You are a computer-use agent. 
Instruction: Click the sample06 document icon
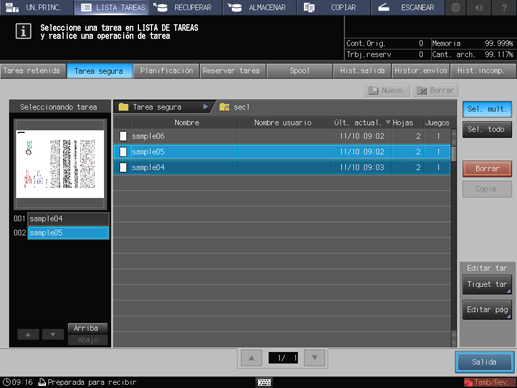pyautogui.click(x=123, y=136)
